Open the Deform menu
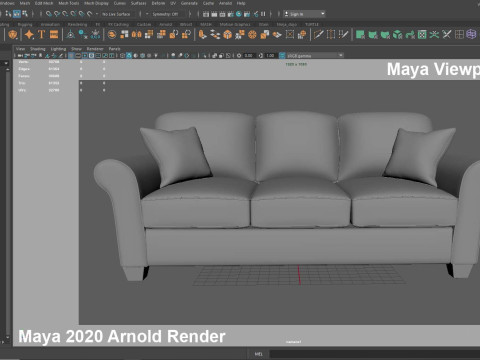 click(x=158, y=3)
